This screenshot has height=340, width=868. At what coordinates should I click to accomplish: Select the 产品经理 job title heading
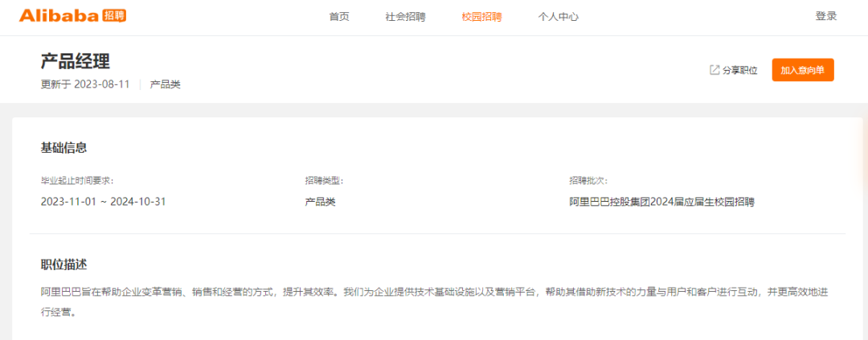click(x=76, y=61)
